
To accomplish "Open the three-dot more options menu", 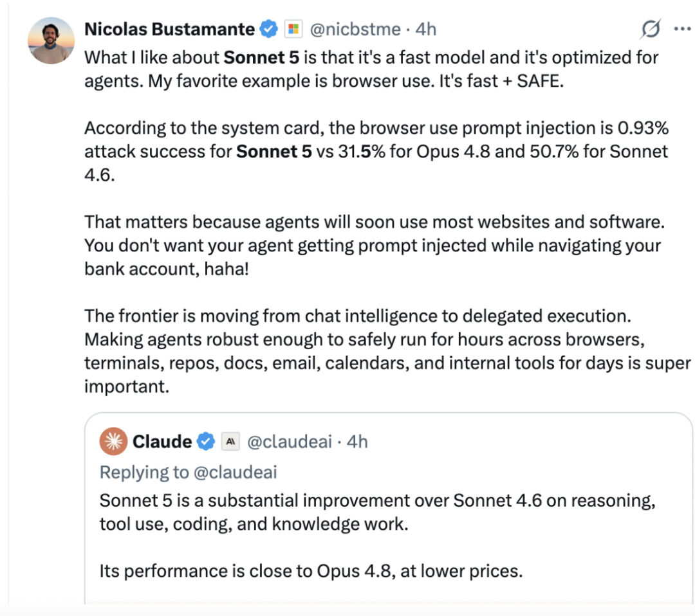I will pyautogui.click(x=682, y=29).
